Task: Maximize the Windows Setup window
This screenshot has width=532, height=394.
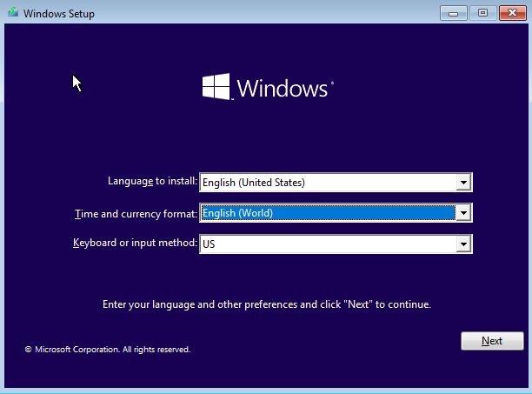Action: tap(482, 13)
